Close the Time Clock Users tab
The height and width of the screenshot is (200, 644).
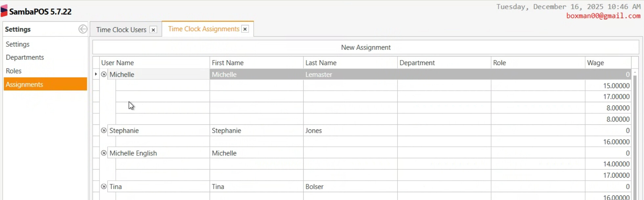pyautogui.click(x=153, y=30)
